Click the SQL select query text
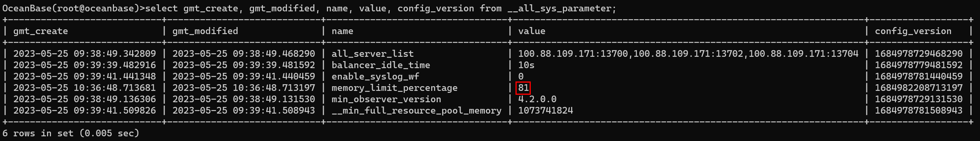980x141 pixels. [x=381, y=8]
